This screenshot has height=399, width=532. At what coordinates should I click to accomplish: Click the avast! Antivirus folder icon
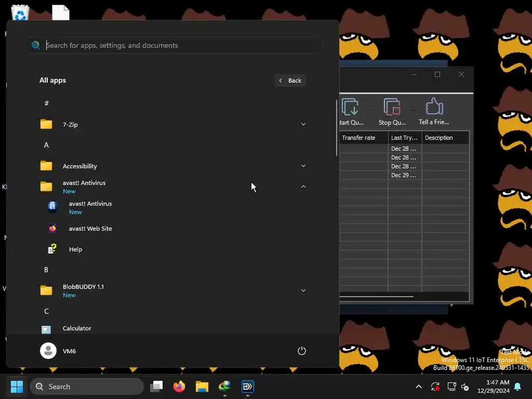point(46,187)
